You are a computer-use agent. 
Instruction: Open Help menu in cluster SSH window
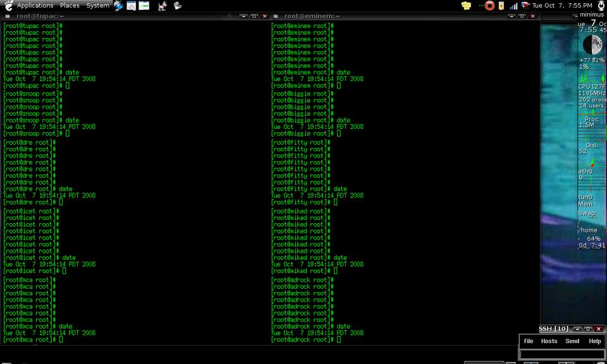(595, 341)
